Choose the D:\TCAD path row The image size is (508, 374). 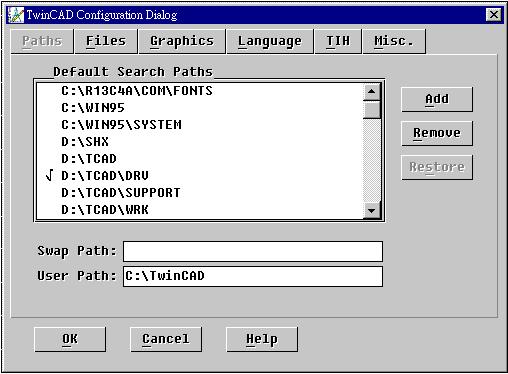(200, 159)
